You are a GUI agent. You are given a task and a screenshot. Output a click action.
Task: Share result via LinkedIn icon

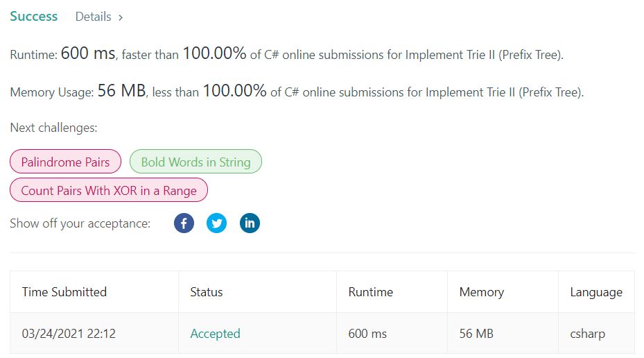pos(250,223)
